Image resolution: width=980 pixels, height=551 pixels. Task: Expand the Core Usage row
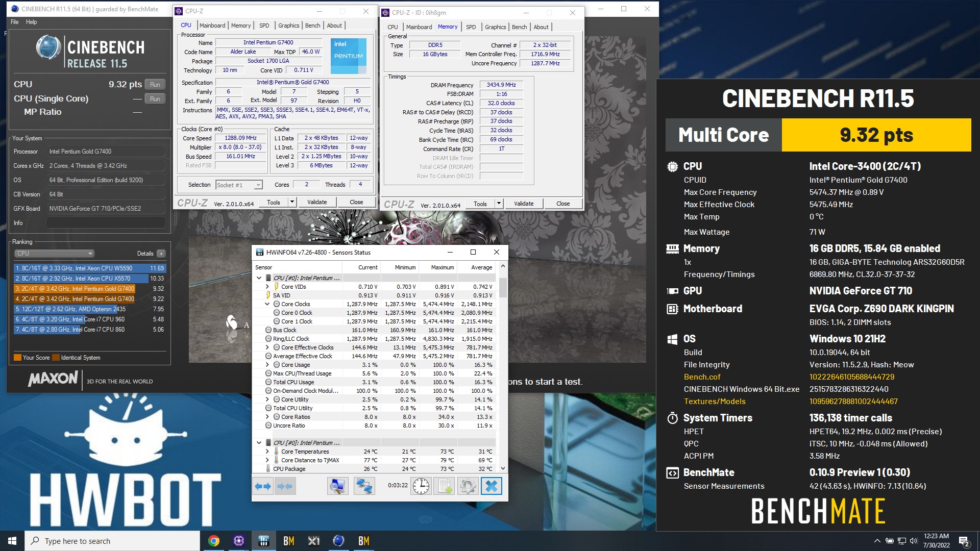point(267,365)
